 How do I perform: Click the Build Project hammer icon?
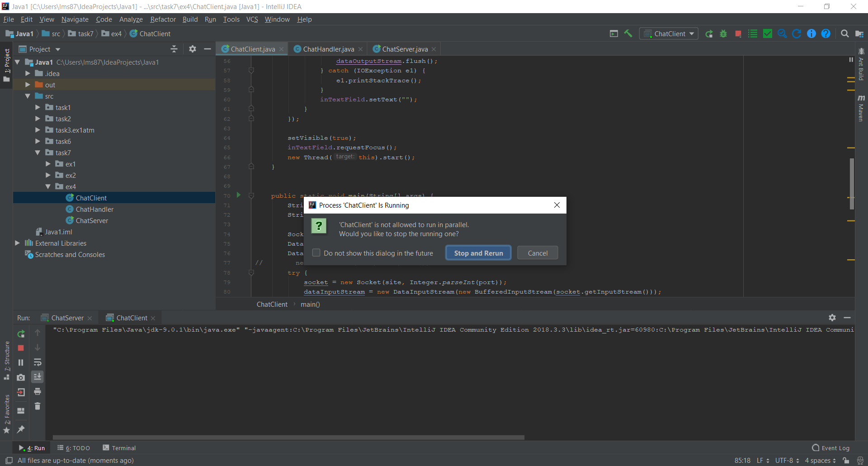628,33
